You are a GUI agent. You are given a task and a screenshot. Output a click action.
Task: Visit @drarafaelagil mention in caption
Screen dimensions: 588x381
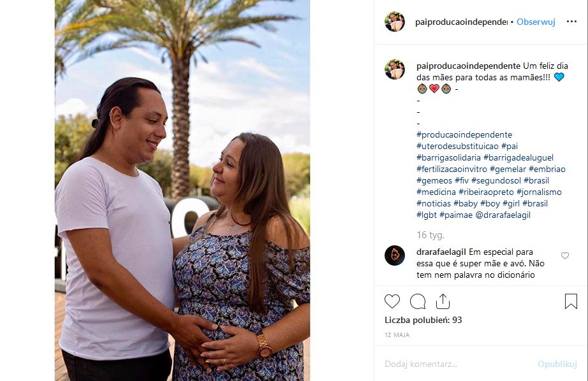point(503,215)
